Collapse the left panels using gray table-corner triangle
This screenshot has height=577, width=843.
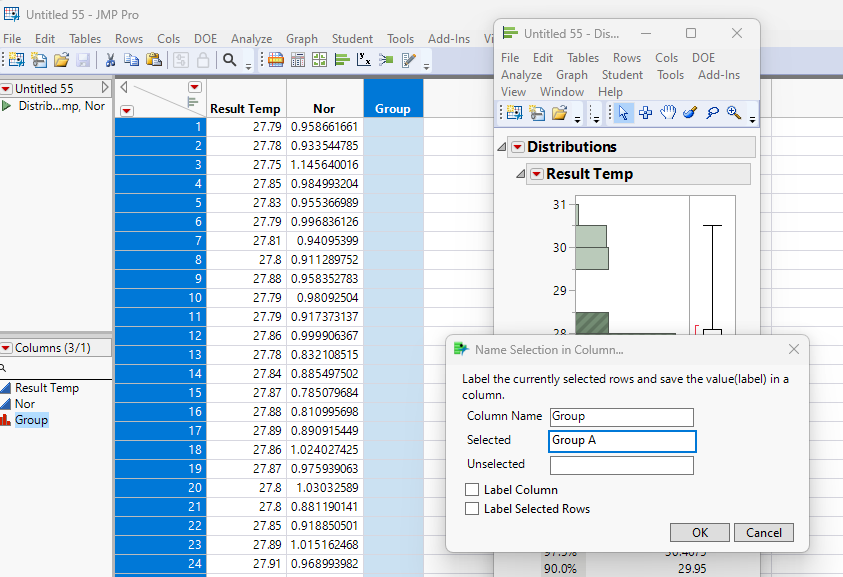click(x=124, y=87)
